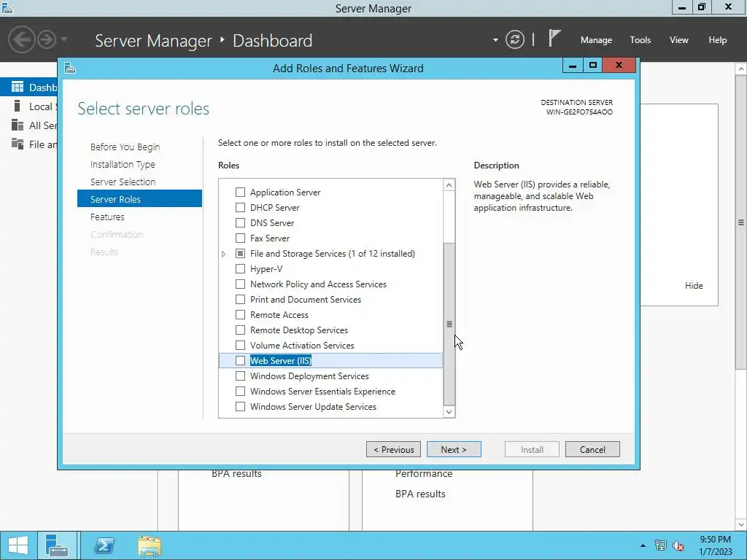Open File and Storage sidebar icon

[18, 144]
